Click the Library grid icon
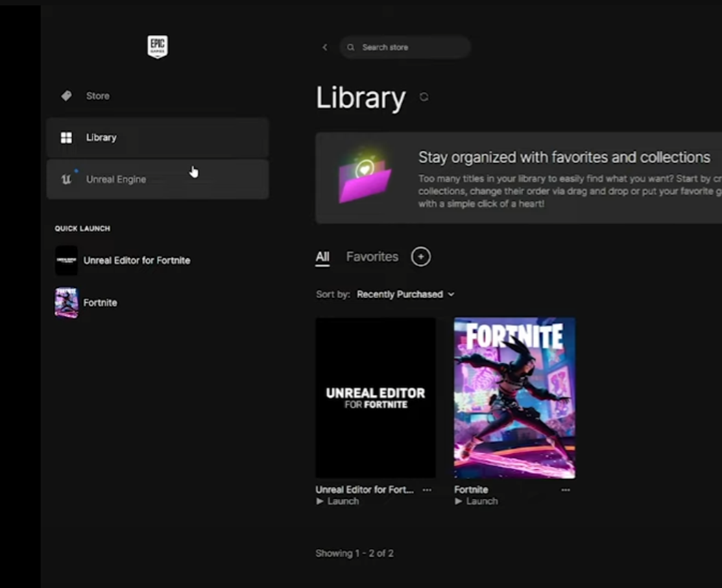722x588 pixels. pos(67,138)
